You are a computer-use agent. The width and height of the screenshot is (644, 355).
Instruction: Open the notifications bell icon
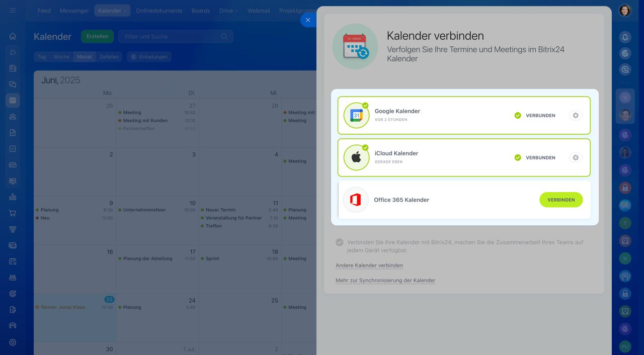(x=625, y=37)
